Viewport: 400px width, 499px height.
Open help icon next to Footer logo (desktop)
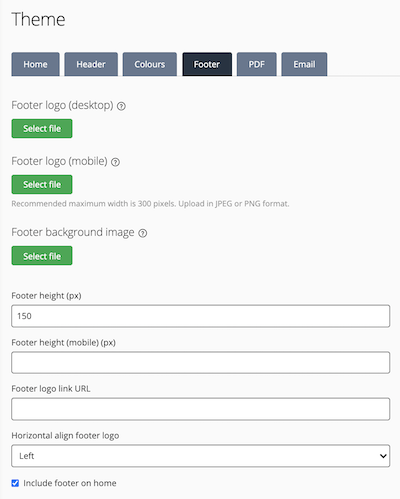[x=121, y=106]
